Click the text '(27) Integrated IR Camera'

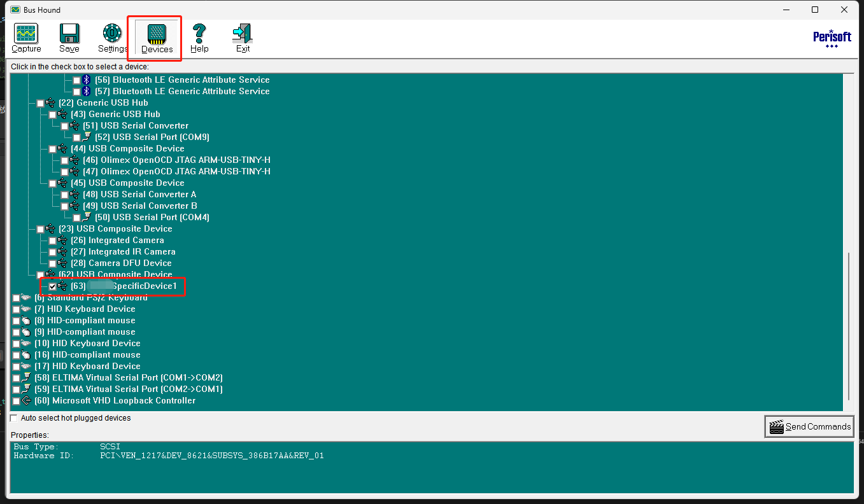[x=123, y=251]
